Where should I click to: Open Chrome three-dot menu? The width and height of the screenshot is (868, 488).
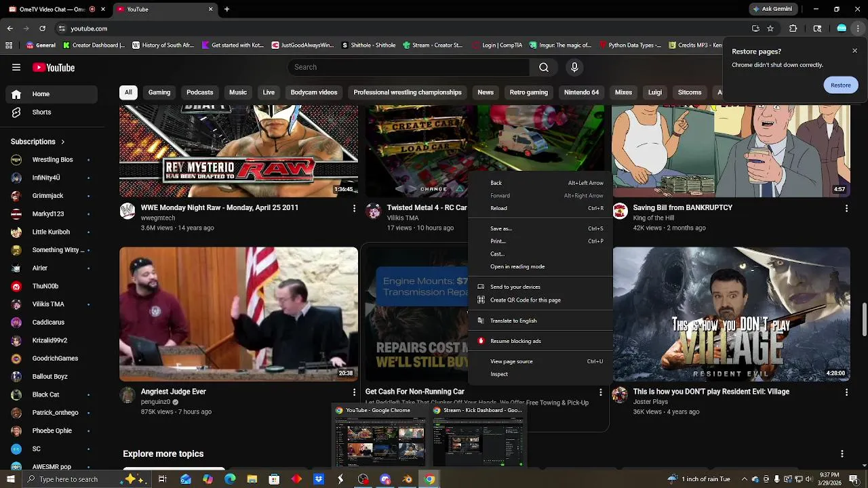(859, 28)
